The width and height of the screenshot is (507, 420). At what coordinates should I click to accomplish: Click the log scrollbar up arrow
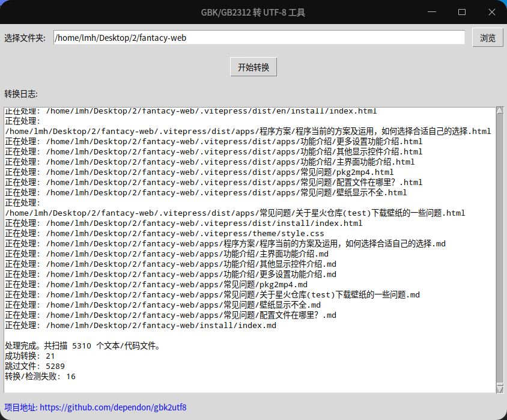point(499,111)
